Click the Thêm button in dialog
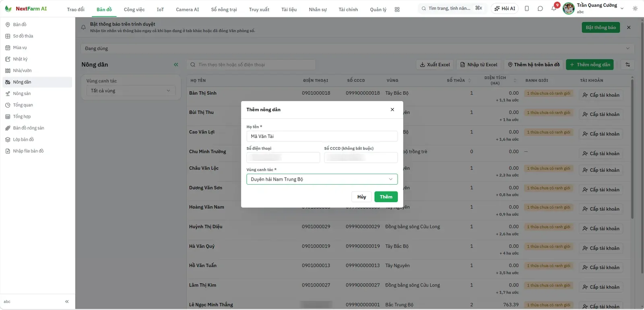 point(386,197)
